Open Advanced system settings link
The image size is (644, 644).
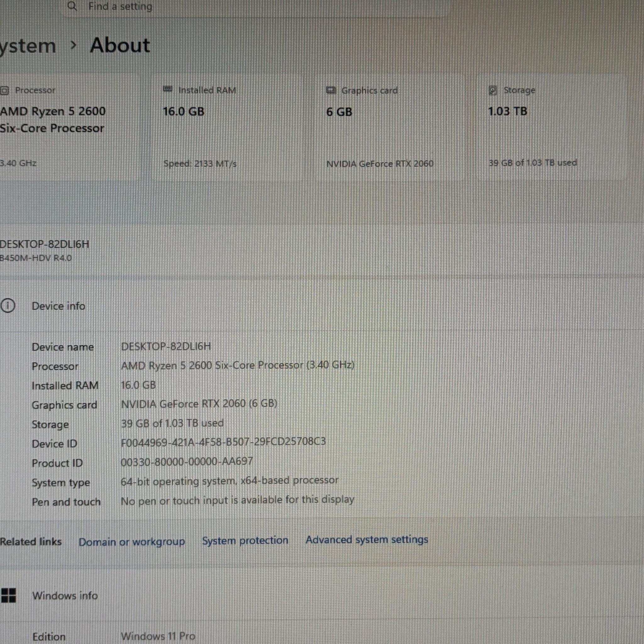click(x=367, y=540)
